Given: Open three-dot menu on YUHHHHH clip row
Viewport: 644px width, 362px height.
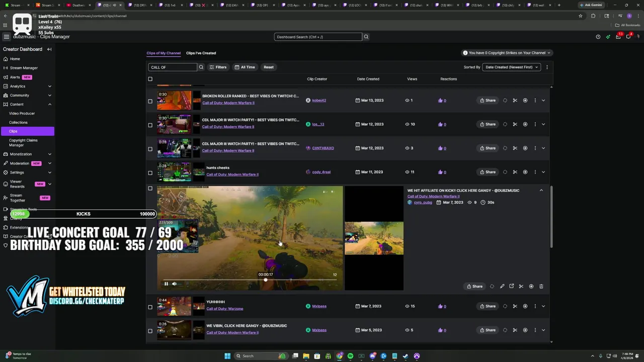Looking at the screenshot, I should click(535, 306).
